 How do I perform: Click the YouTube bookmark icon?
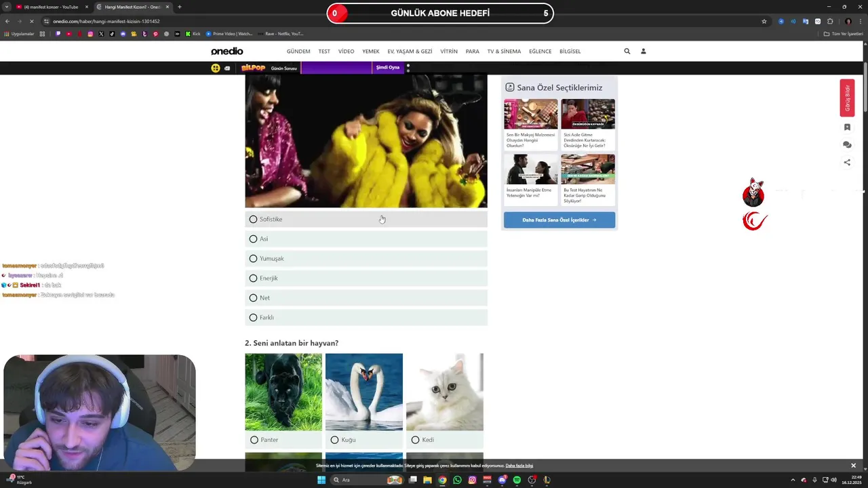[68, 33]
